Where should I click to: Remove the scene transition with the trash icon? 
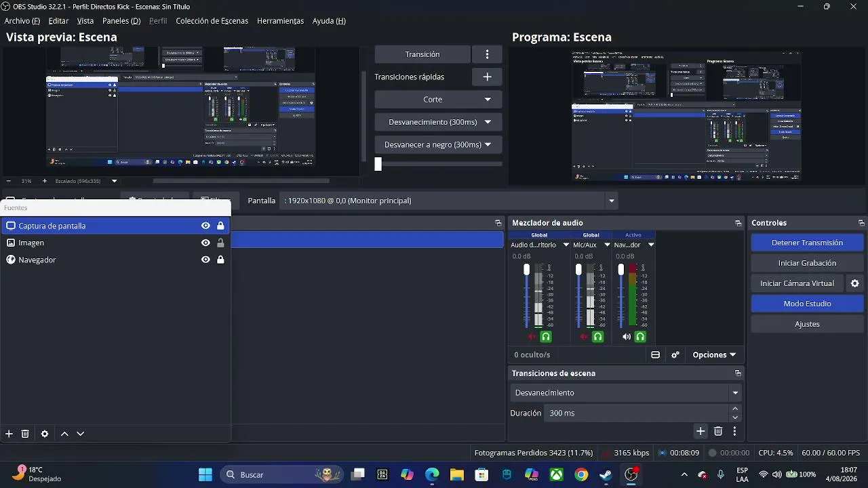point(718,431)
